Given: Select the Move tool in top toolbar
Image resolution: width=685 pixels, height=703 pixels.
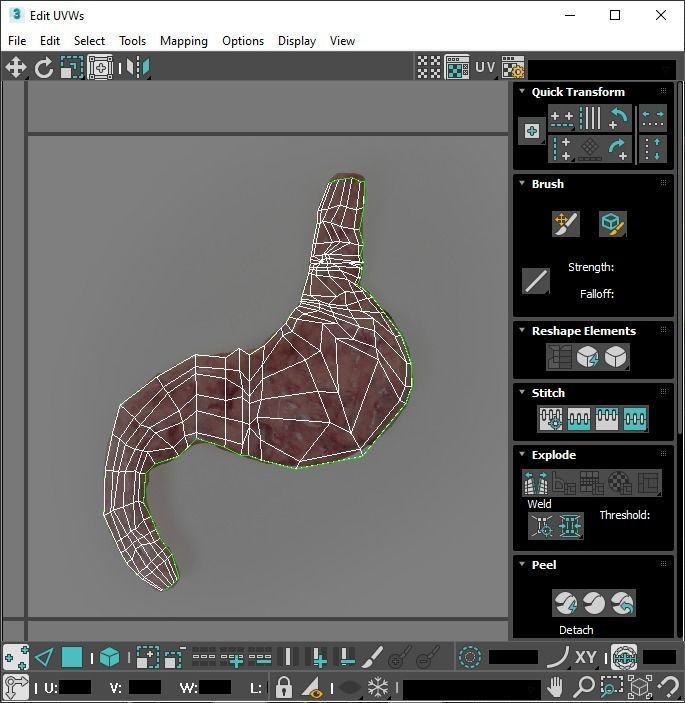Looking at the screenshot, I should (16, 68).
